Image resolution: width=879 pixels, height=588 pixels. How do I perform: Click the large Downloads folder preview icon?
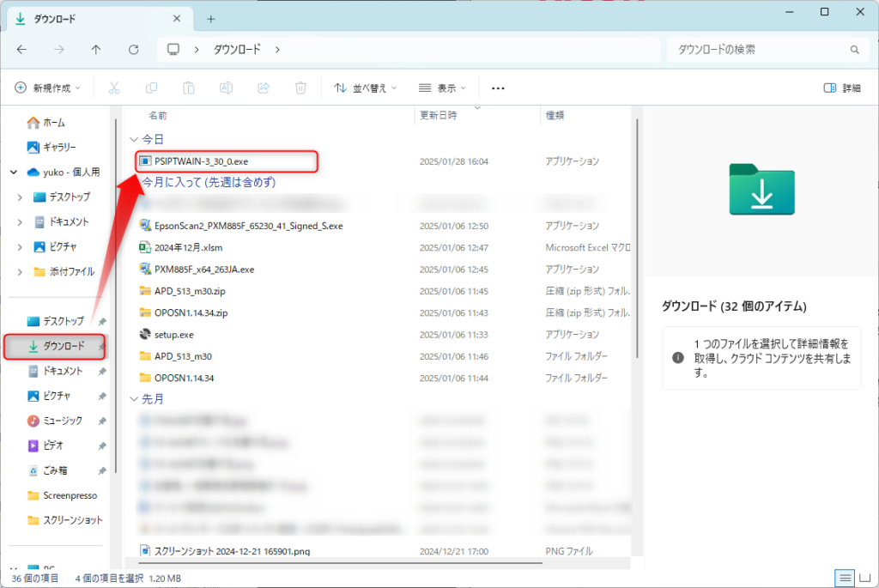coord(762,190)
